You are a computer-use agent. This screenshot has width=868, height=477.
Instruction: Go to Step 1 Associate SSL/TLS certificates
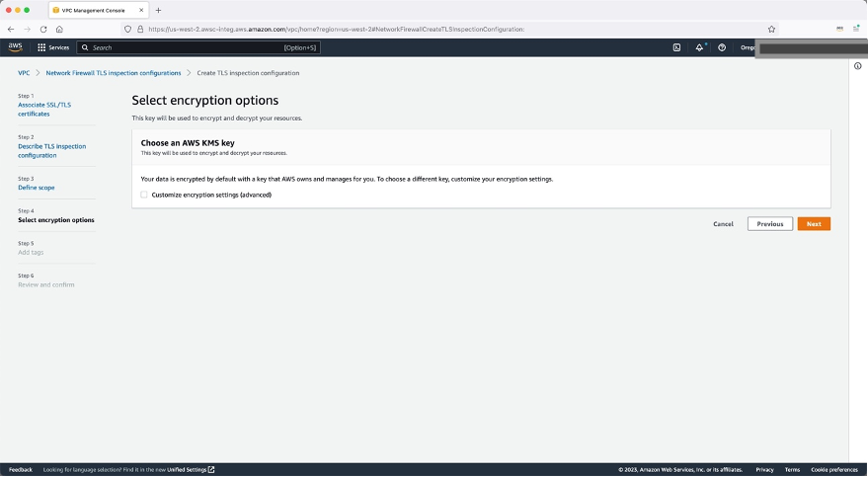coord(44,109)
